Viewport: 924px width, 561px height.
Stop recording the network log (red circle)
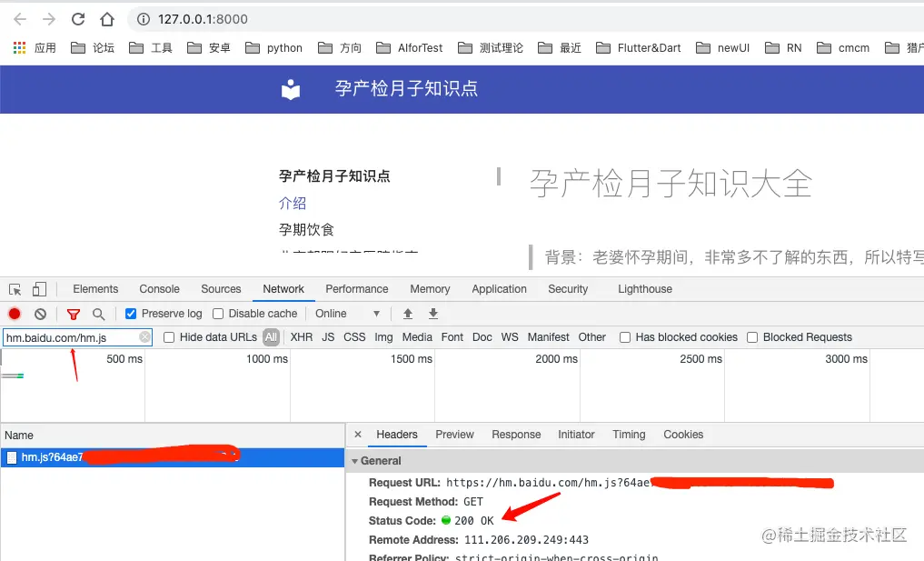pyautogui.click(x=15, y=314)
